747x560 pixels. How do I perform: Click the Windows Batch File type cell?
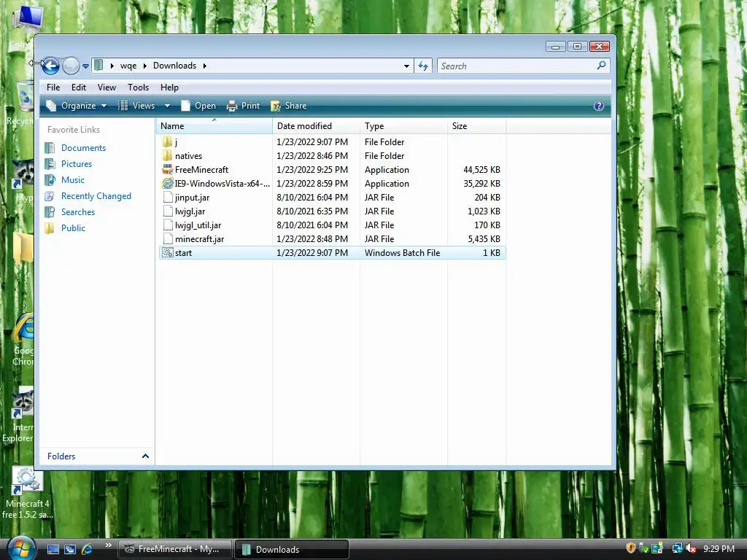402,253
